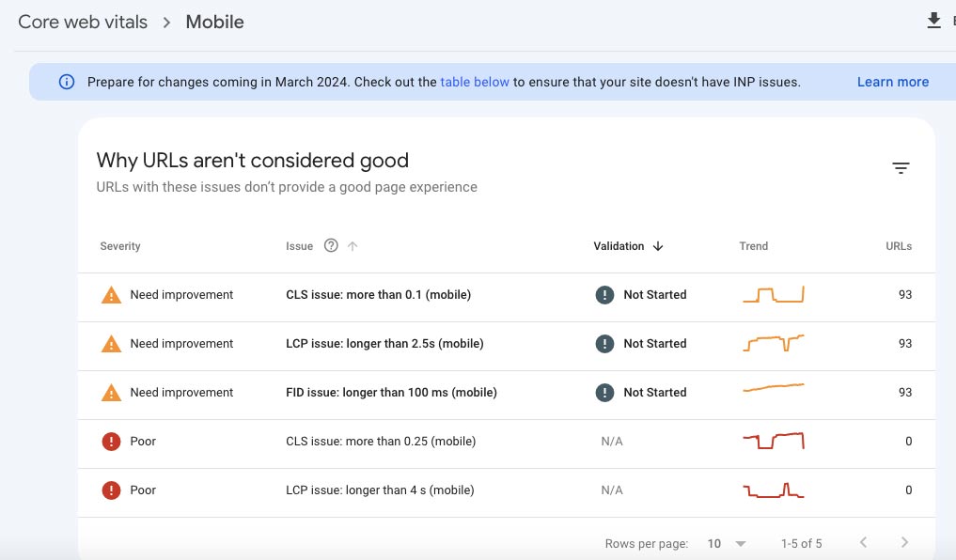
Task: Click red error icon in CLS 0.25 row
Action: (111, 442)
